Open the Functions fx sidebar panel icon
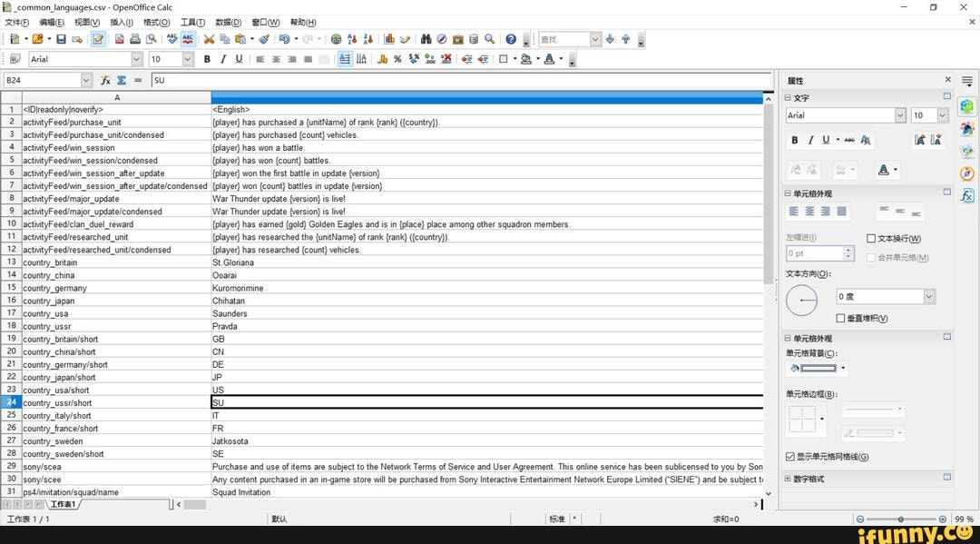Image resolution: width=980 pixels, height=544 pixels. coord(967,195)
